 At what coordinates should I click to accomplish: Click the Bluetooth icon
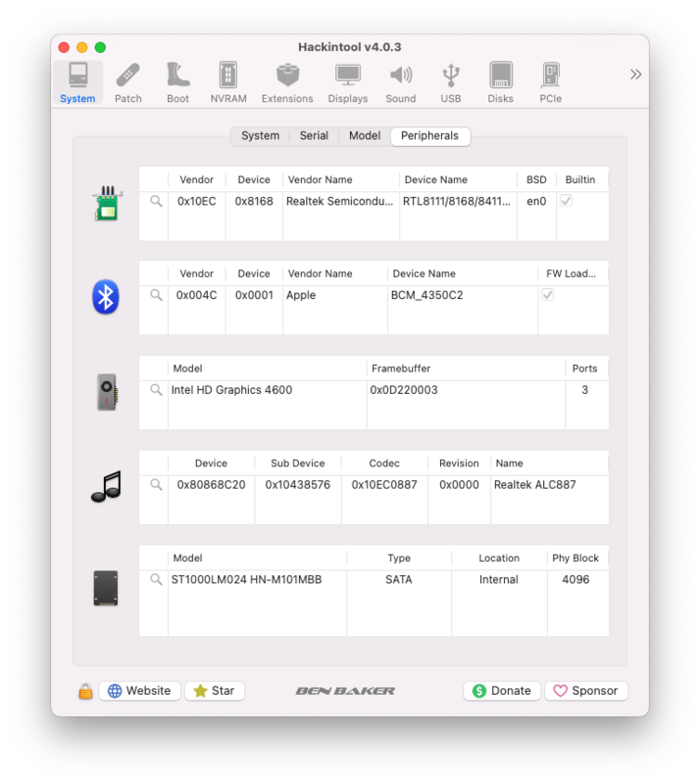coord(106,297)
